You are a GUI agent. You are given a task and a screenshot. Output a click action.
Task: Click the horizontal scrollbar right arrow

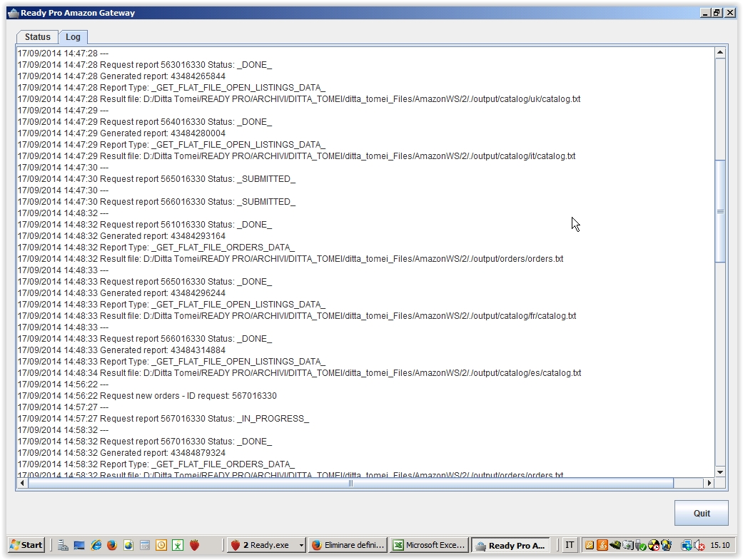(x=709, y=483)
